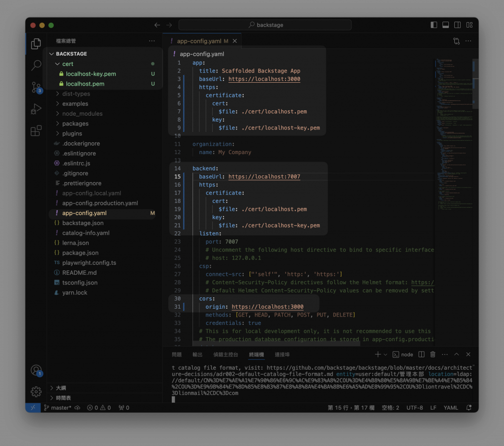504x446 pixels.
Task: Click the master branch in status bar
Action: pyautogui.click(x=58, y=408)
